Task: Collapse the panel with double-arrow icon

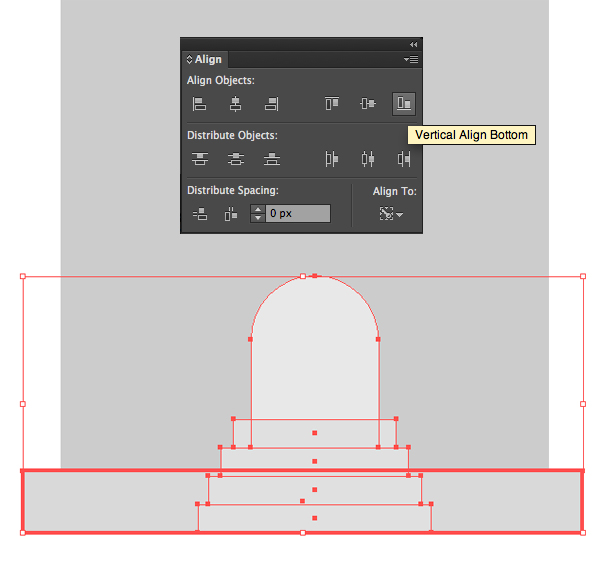Action: point(413,44)
